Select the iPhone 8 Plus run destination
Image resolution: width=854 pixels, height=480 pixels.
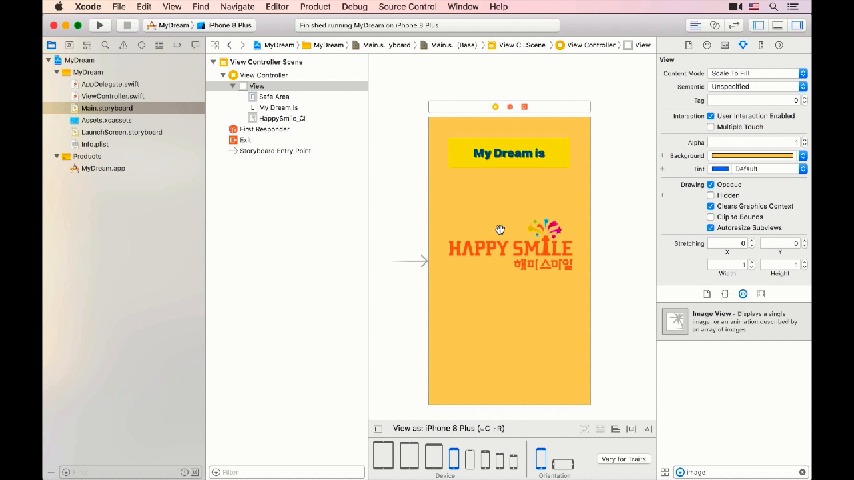(225, 25)
